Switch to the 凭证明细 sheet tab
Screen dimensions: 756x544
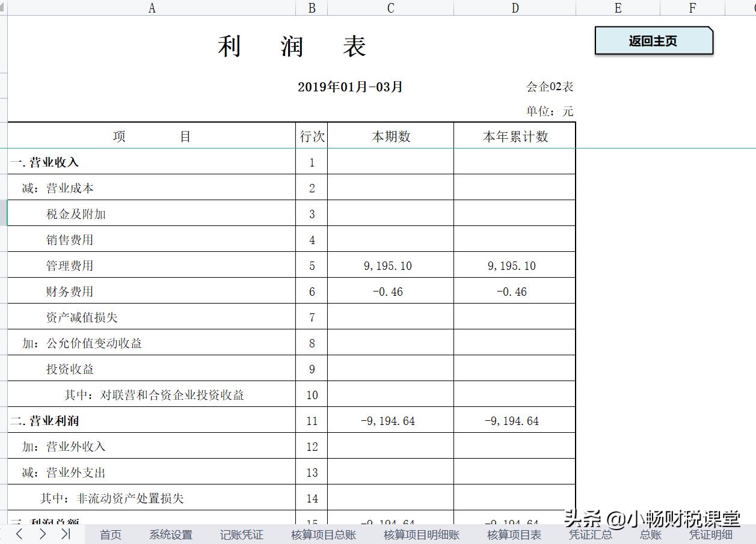(x=711, y=534)
